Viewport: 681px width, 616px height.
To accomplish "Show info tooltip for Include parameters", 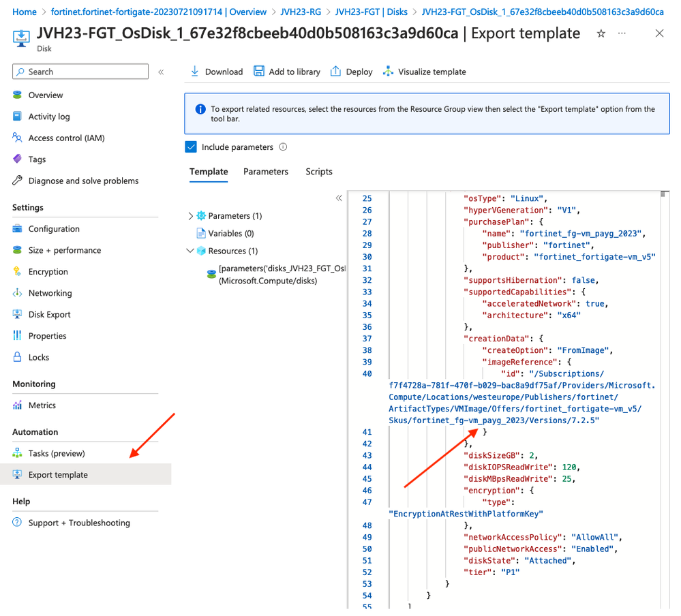I will pyautogui.click(x=283, y=147).
